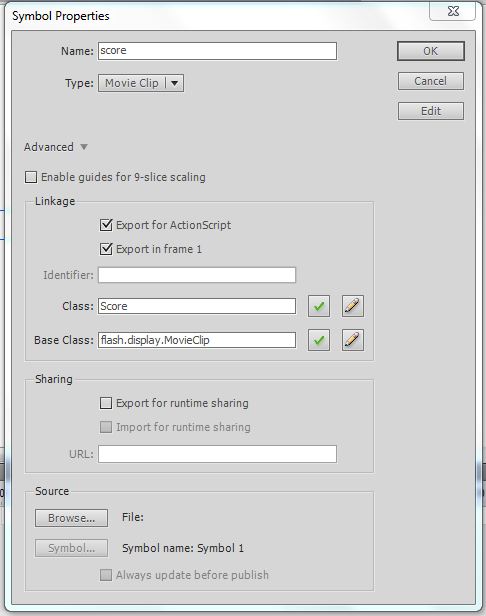Click Browse to choose source file
Image resolution: width=486 pixels, height=616 pixels.
point(72,518)
